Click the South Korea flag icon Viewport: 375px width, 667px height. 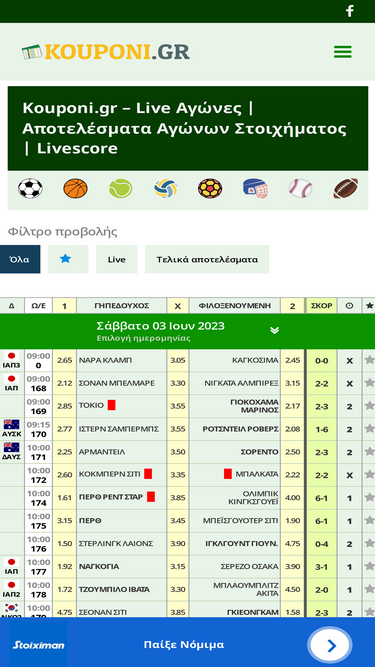[x=11, y=608]
